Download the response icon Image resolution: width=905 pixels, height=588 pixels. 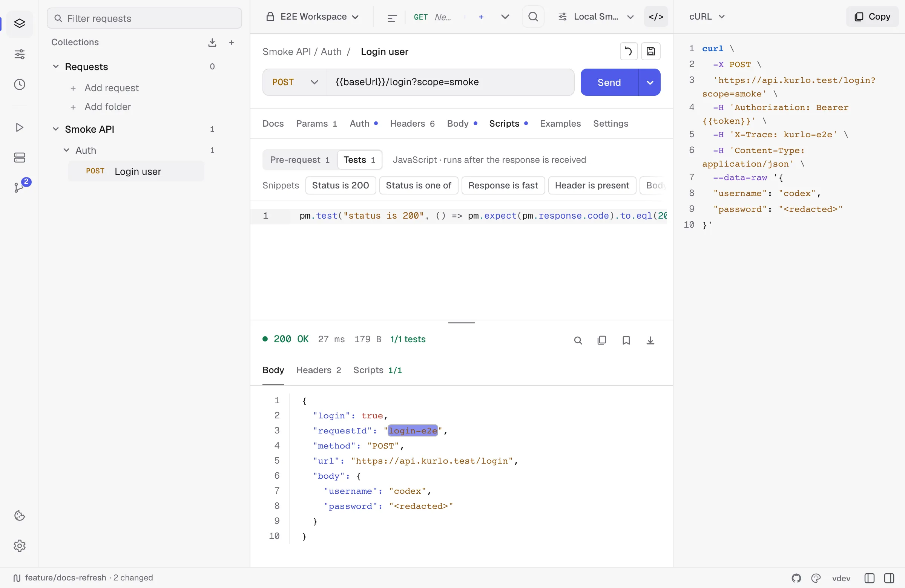point(650,341)
